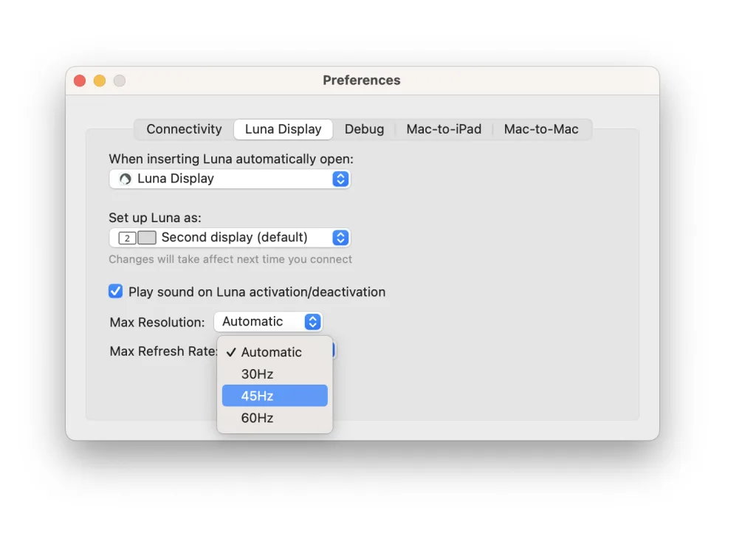Click the Luna Display app icon in dropdown
The height and width of the screenshot is (533, 756).
[124, 179]
